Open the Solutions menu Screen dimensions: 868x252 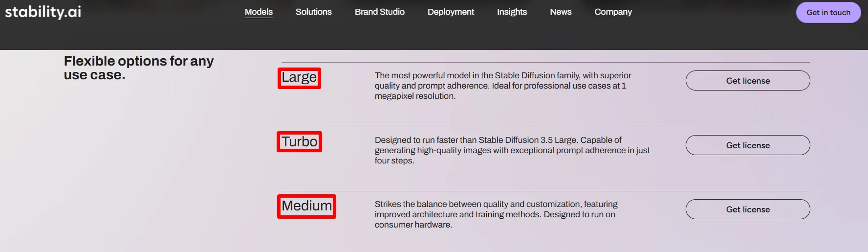coord(313,12)
